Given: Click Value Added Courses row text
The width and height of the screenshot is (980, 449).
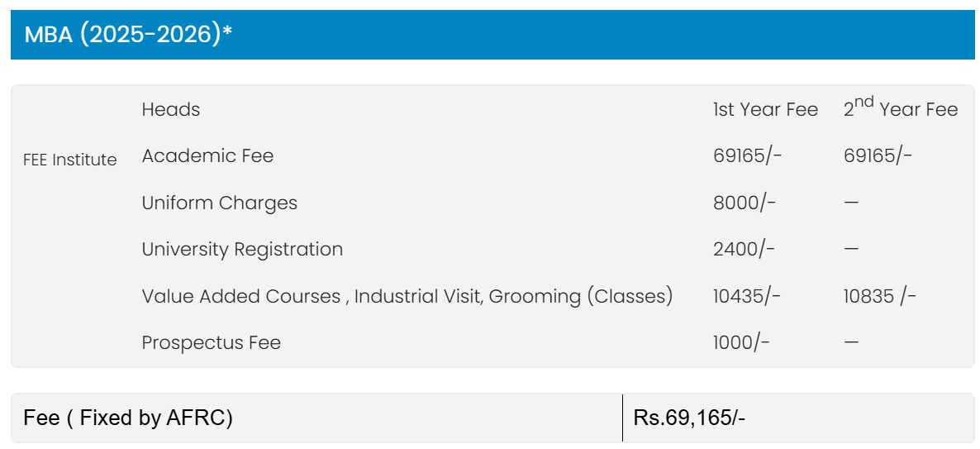Looking at the screenshot, I should (407, 296).
